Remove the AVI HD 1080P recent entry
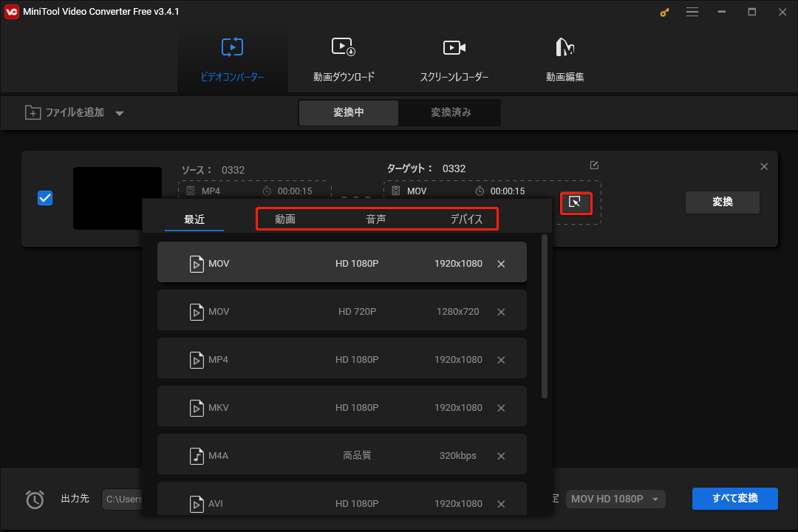Screen dimensions: 798x532 pos(501,504)
